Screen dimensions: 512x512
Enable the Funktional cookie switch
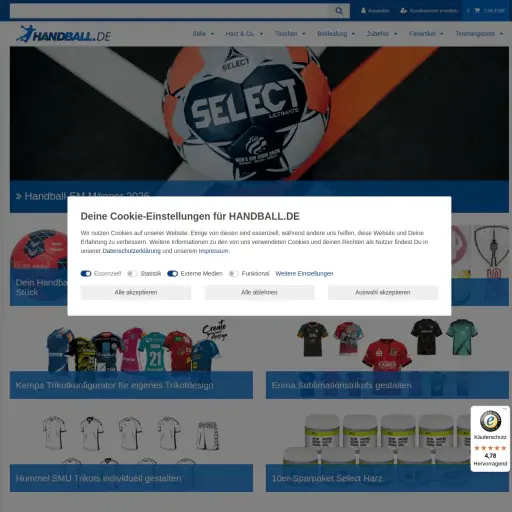point(234,274)
